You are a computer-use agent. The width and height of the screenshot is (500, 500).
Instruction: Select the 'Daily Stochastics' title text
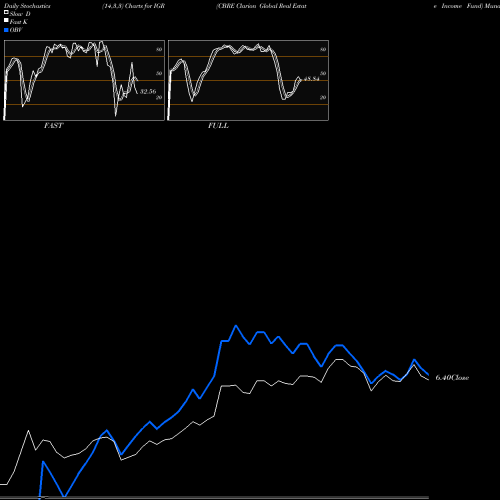coord(27,6)
